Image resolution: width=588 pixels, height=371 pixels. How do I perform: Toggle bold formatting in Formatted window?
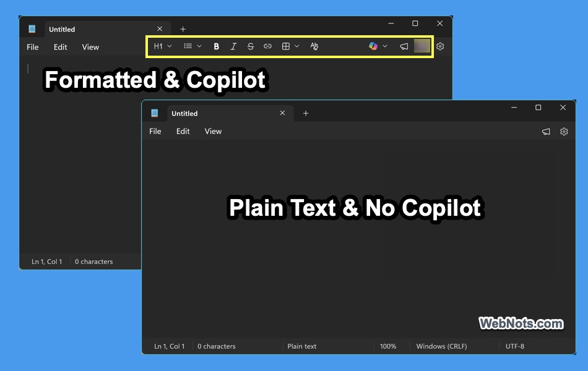pyautogui.click(x=216, y=46)
